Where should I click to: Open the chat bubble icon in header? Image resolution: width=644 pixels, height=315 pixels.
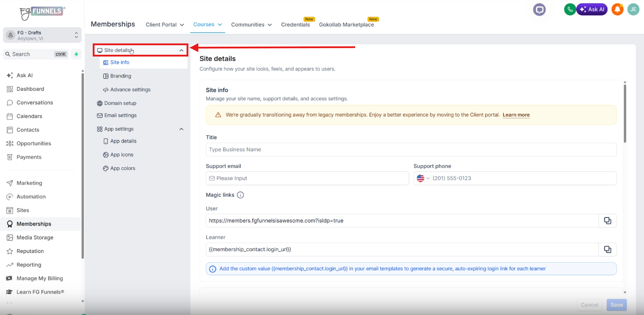[x=539, y=10]
